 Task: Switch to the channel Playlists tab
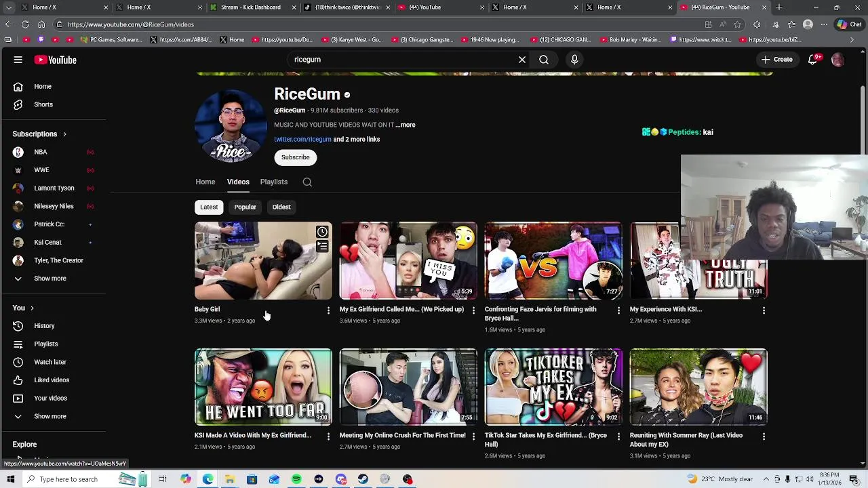click(274, 182)
